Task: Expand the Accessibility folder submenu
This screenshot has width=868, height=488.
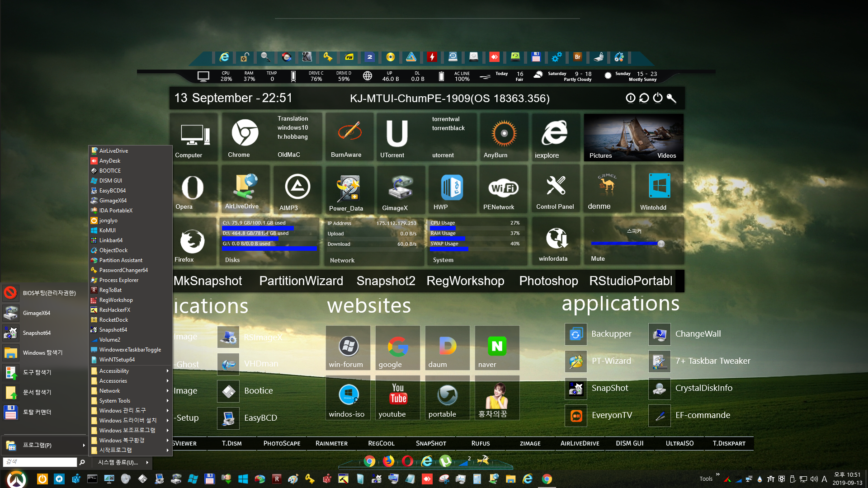Action: pos(130,371)
